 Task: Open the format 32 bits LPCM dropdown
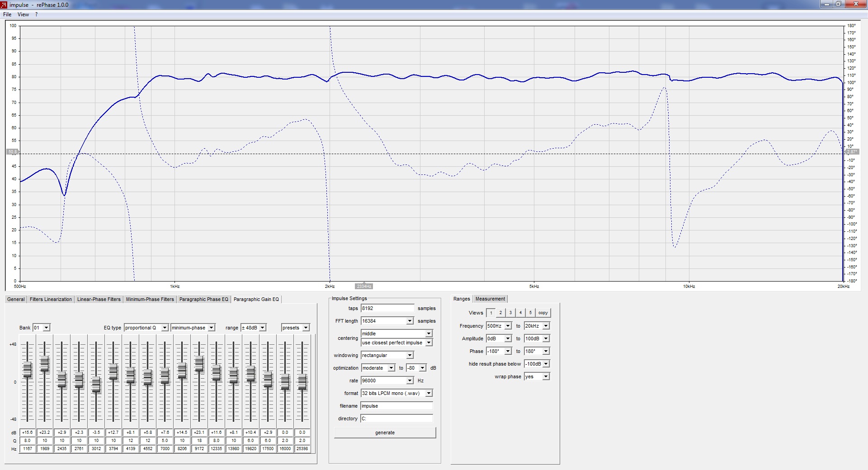(x=396, y=393)
